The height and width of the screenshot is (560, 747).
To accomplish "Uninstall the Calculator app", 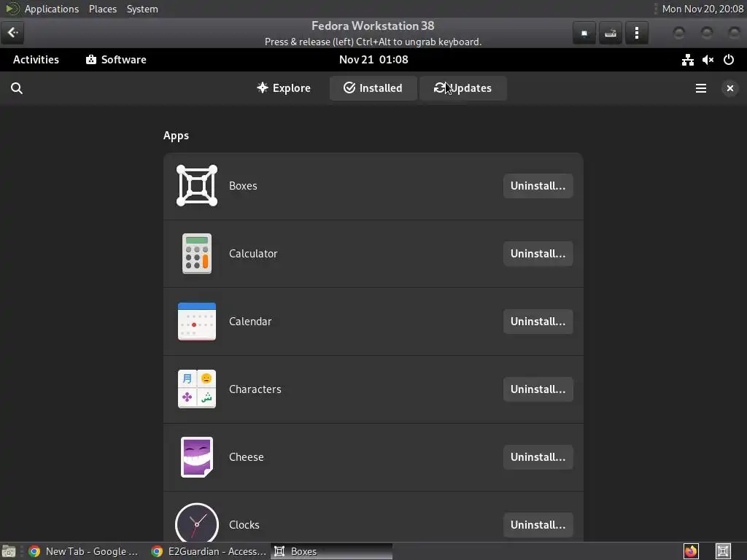I will pos(538,254).
